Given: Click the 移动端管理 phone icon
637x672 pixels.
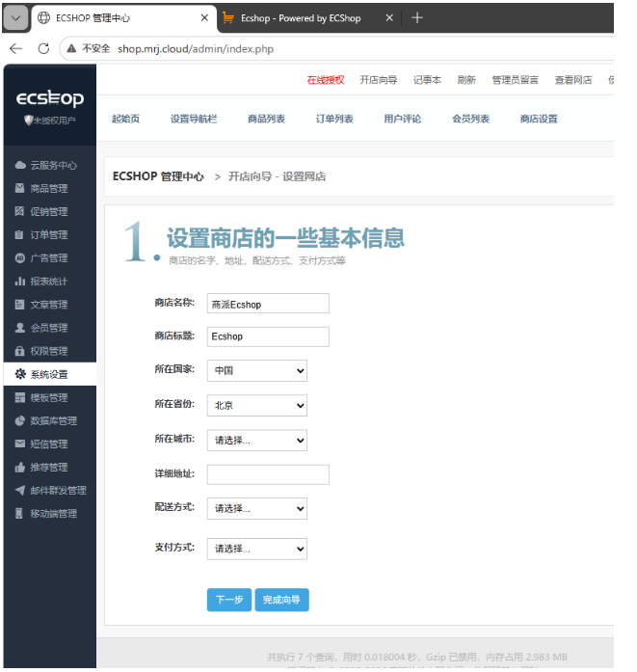Looking at the screenshot, I should (x=19, y=513).
